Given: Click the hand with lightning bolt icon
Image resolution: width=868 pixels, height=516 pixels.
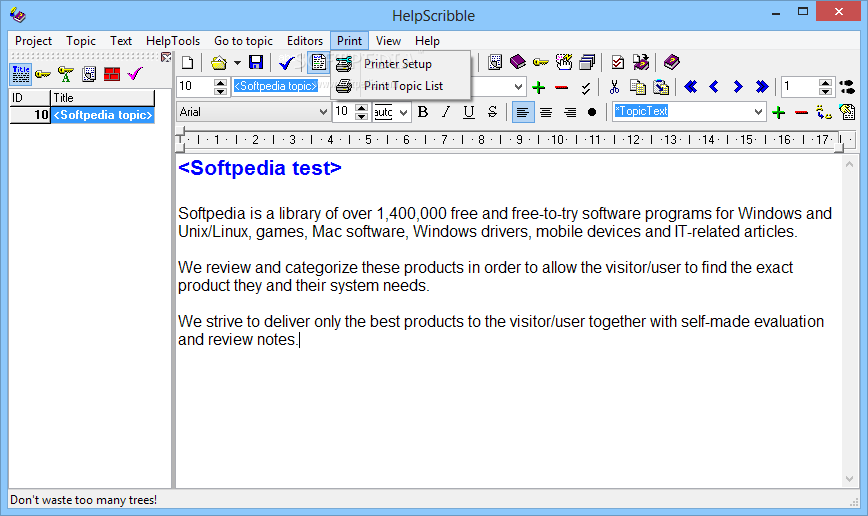Looking at the screenshot, I should [564, 62].
